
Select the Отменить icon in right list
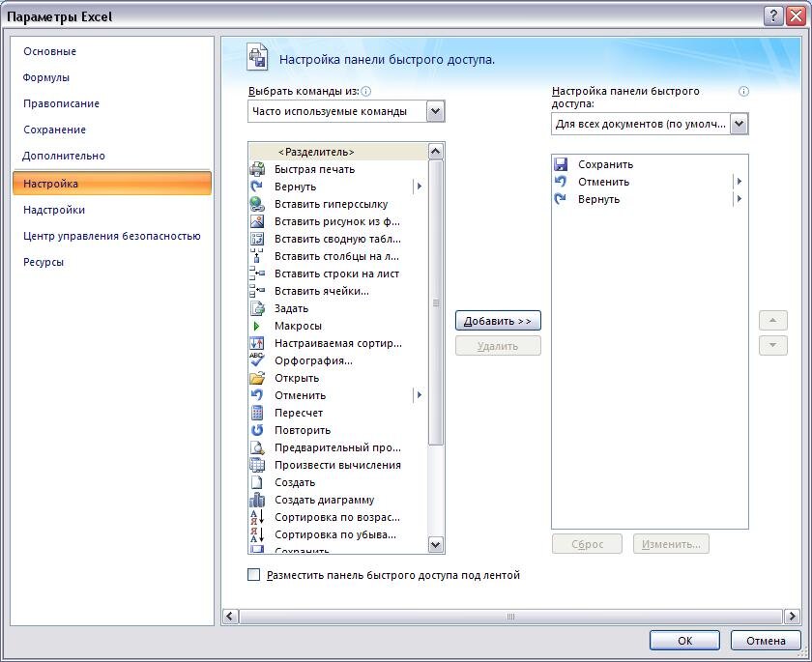click(561, 182)
